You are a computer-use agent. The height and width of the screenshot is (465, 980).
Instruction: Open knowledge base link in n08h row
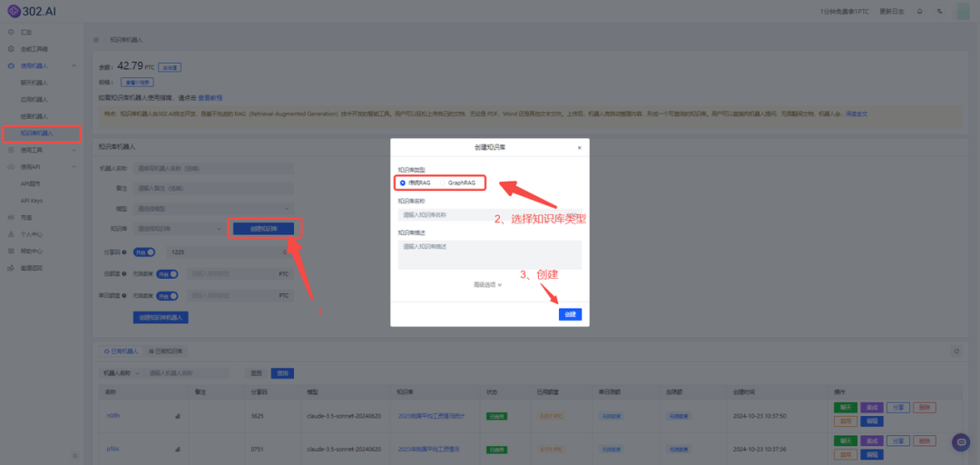(431, 416)
